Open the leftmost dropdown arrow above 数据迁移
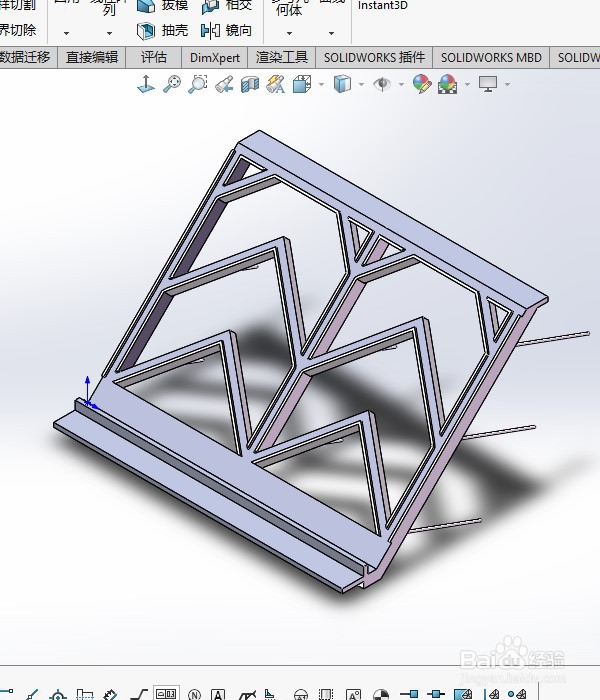The height and width of the screenshot is (700, 600). pos(66,33)
